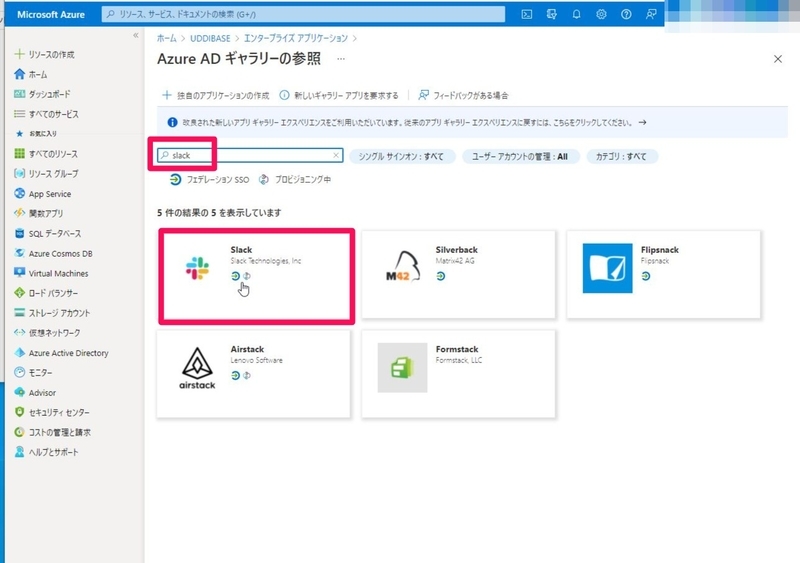Screen dimensions: 800x563
Task: Click the ホーム breadcrumb link
Action: click(166, 38)
